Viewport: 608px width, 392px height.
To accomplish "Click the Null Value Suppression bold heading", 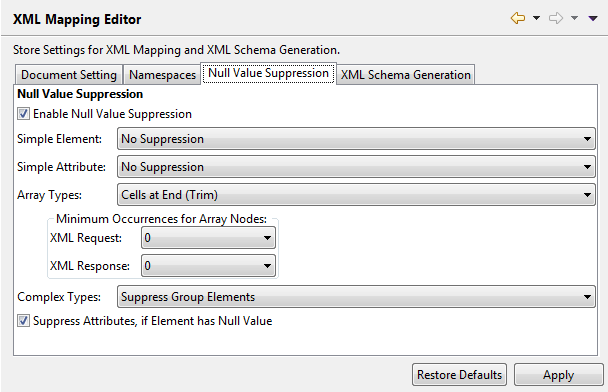I will coord(80,94).
